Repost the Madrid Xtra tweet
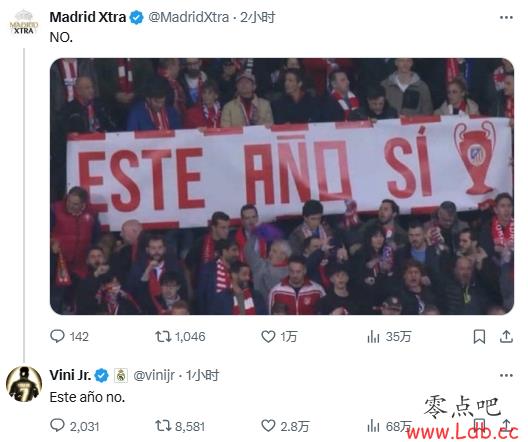 (x=180, y=336)
